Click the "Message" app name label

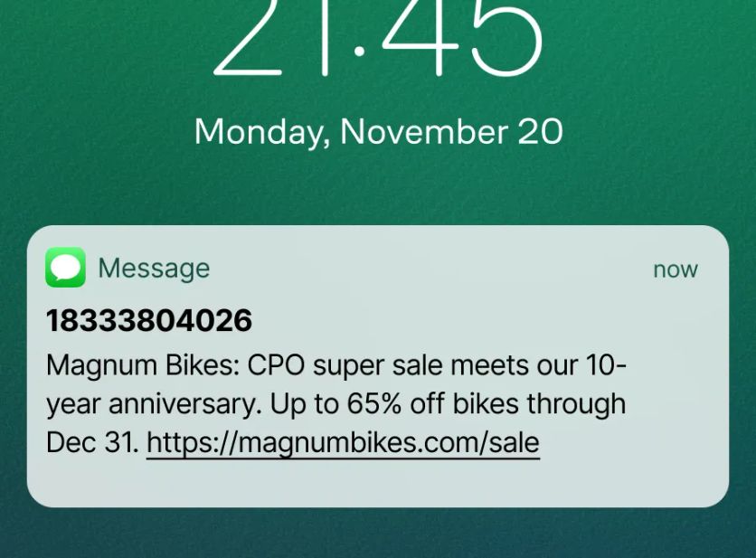point(154,269)
